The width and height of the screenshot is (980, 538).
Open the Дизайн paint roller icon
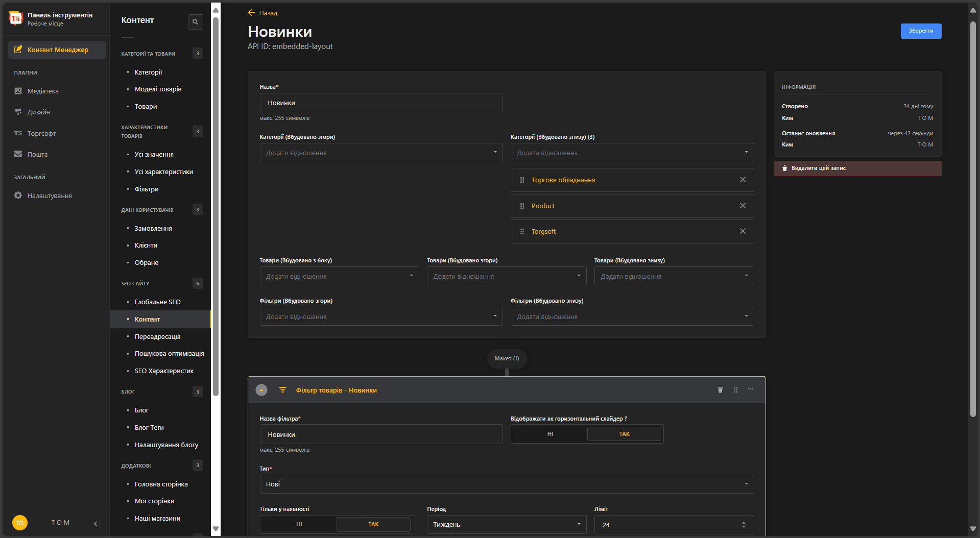click(x=18, y=112)
